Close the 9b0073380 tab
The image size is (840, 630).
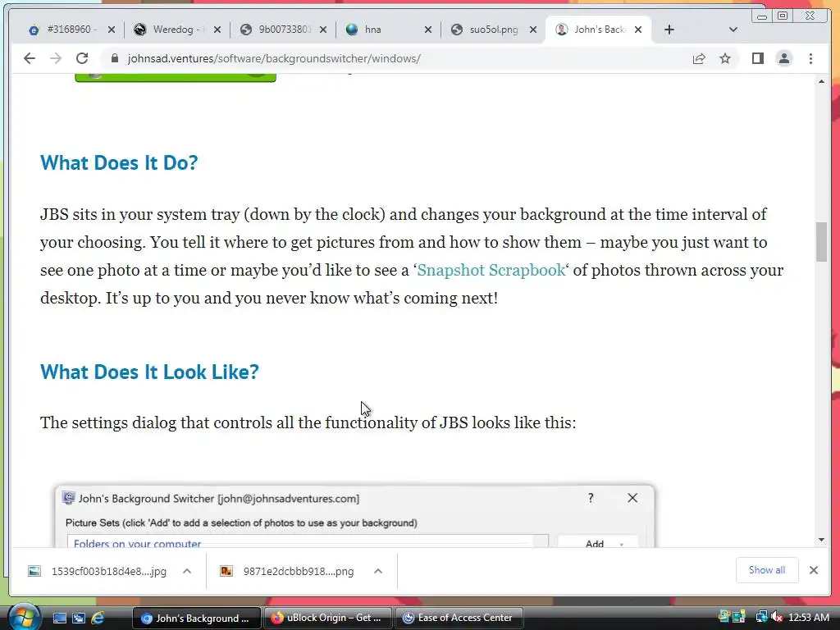(323, 30)
